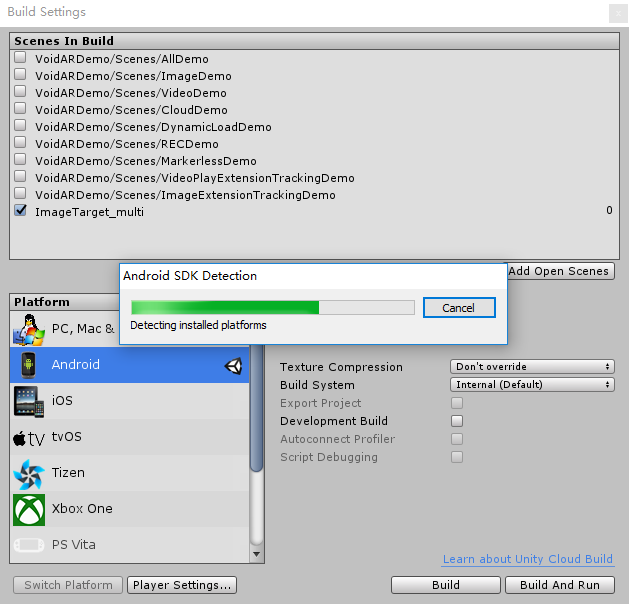629x604 pixels.
Task: Enable the MarkerlessDemo scene checkbox
Action: coord(20,159)
